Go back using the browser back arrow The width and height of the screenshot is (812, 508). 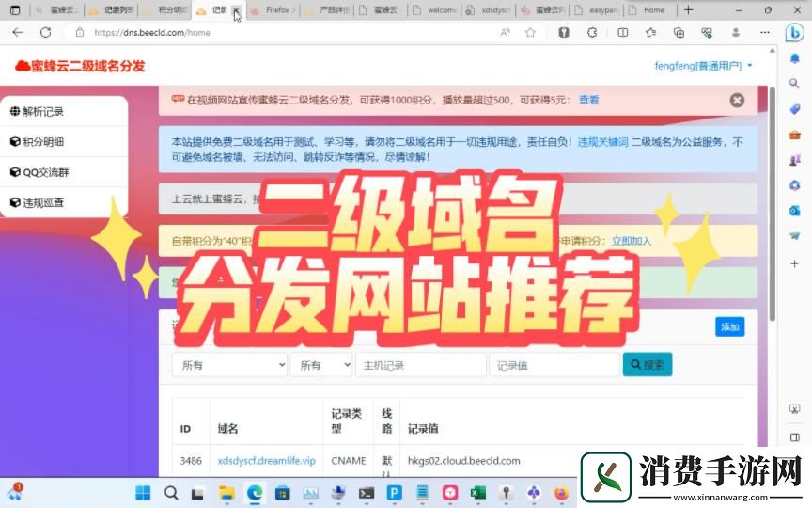click(18, 32)
